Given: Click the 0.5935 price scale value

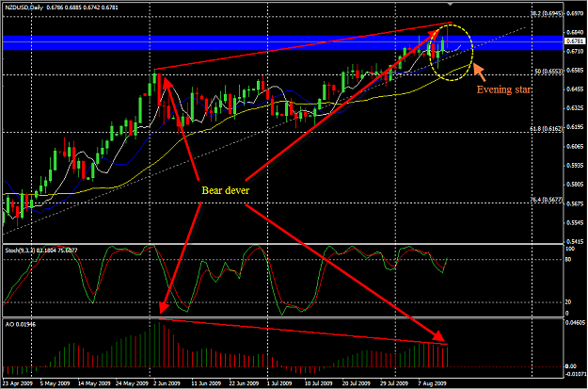Looking at the screenshot, I should 575,166.
